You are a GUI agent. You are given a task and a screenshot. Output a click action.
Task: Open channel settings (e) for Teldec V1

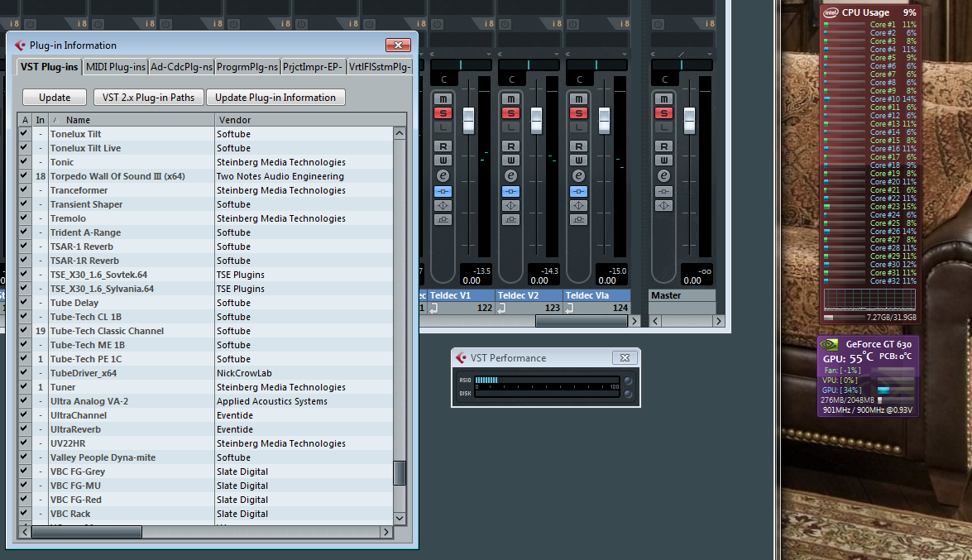443,176
